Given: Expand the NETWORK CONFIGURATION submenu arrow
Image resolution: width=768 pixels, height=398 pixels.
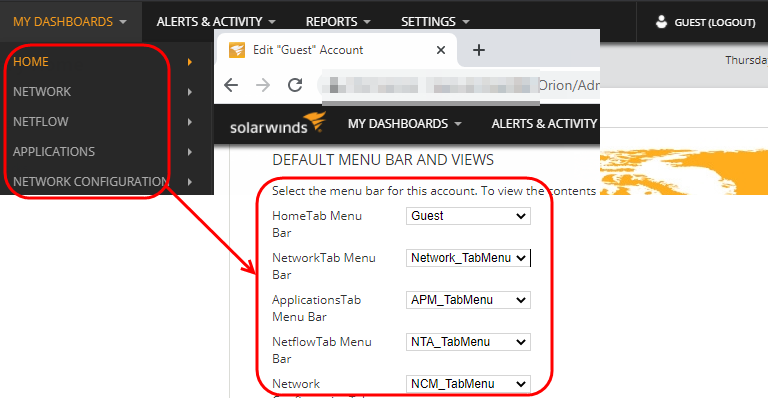Looking at the screenshot, I should pyautogui.click(x=190, y=182).
